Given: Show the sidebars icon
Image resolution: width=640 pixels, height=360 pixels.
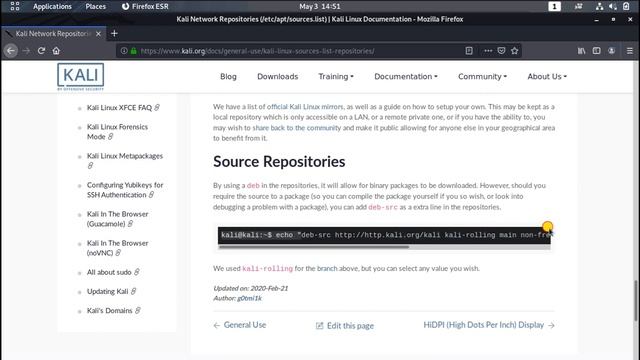Looking at the screenshot, I should pos(596,51).
